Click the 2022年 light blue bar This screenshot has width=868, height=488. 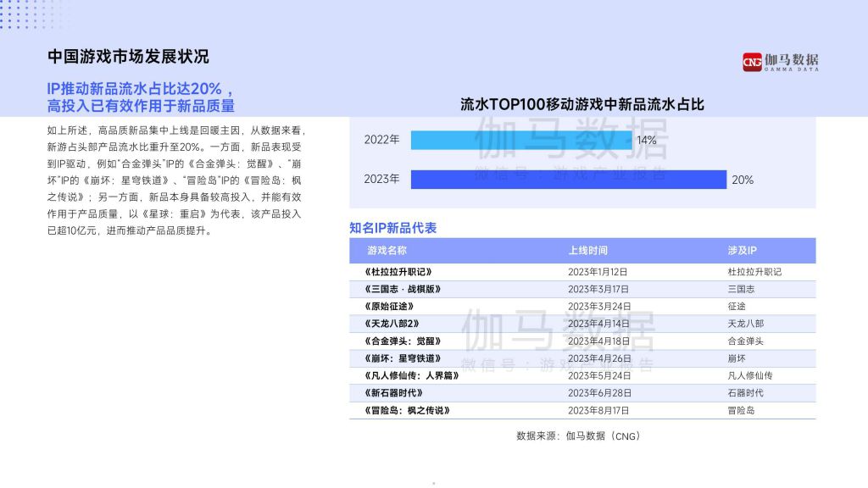click(521, 140)
